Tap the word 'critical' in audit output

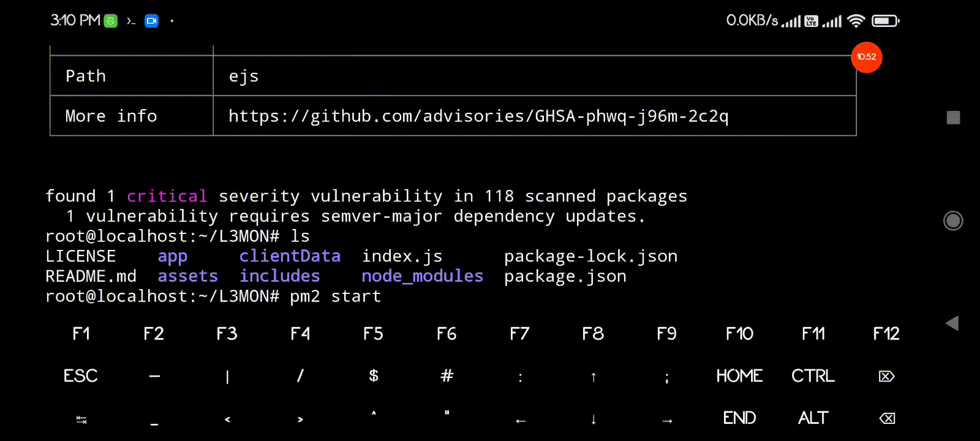167,196
